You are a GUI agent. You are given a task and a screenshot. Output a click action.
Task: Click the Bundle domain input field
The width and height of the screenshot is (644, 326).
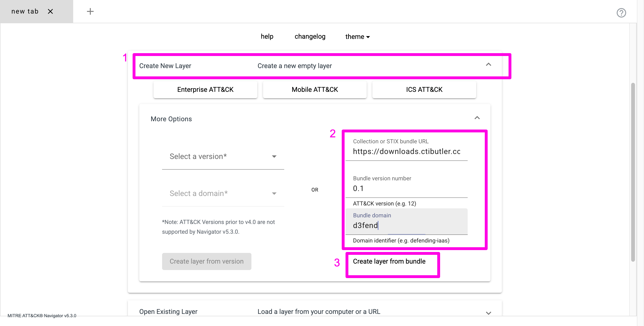[406, 225]
